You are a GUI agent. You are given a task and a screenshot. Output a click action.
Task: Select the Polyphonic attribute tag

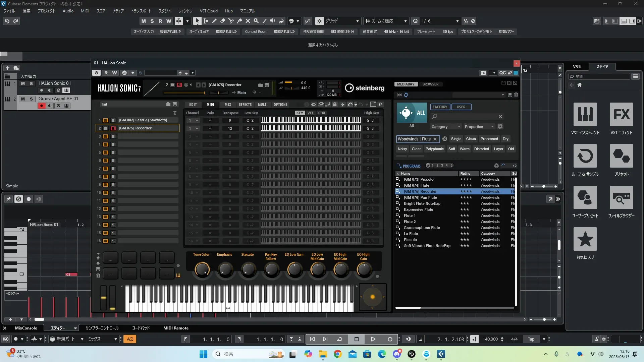[434, 149]
